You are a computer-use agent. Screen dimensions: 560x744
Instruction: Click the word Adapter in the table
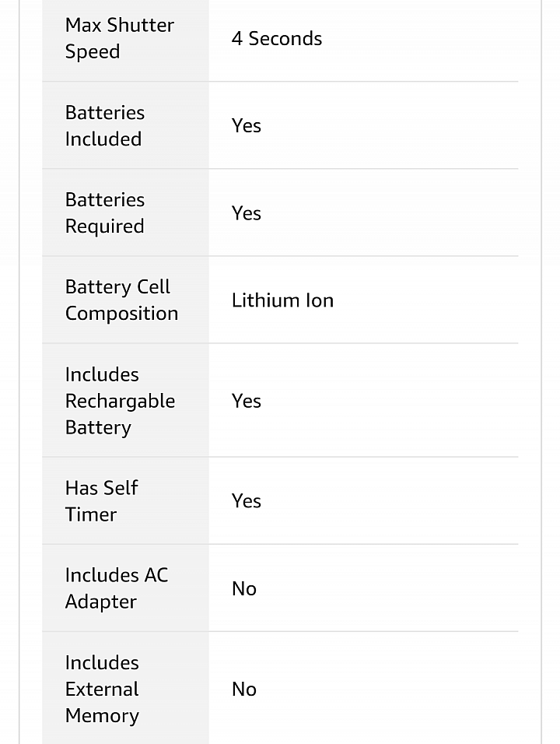(100, 602)
